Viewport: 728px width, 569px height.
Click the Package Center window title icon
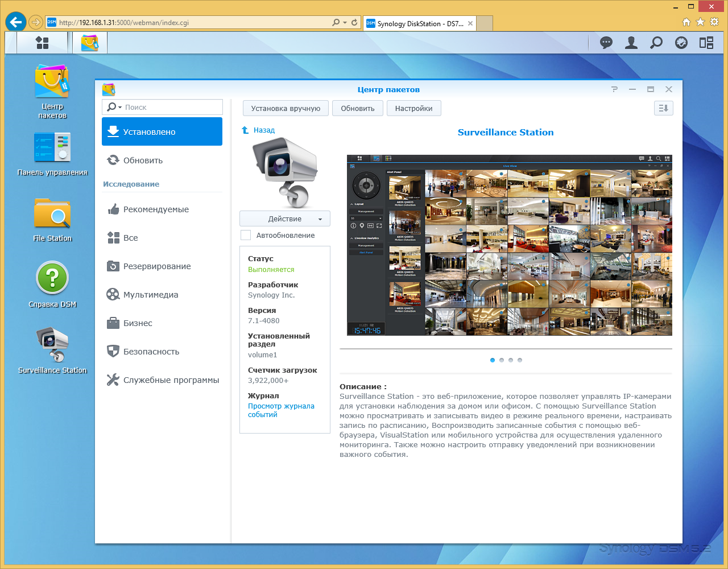[x=109, y=89]
